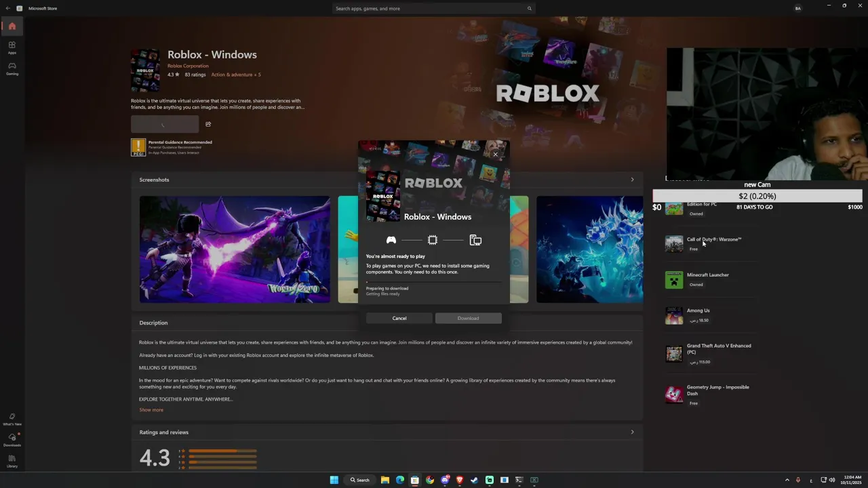Click the Download button in the dialog
The image size is (868, 488).
[x=468, y=318]
